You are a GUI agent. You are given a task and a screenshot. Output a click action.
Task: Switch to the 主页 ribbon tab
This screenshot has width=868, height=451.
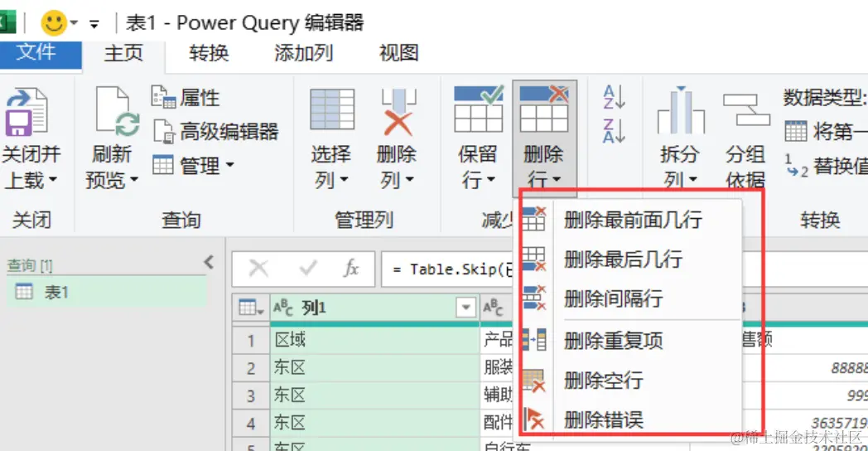click(x=123, y=54)
